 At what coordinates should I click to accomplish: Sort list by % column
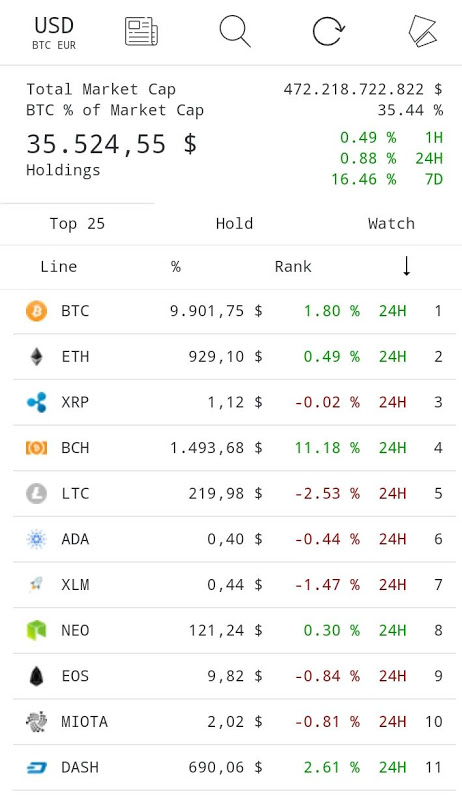tap(175, 267)
